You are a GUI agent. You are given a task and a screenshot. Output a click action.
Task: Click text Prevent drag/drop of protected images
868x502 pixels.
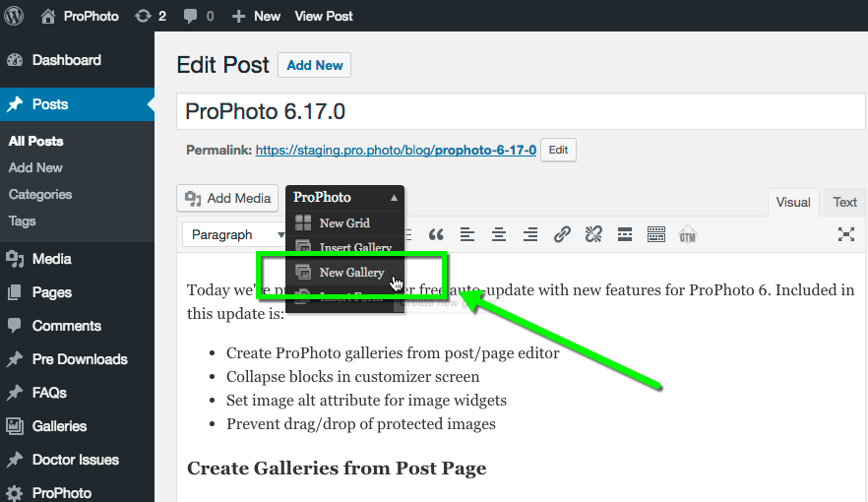[361, 424]
